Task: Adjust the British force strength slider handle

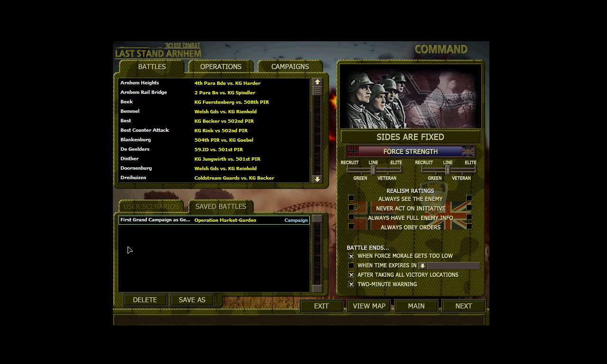Action: pos(447,170)
